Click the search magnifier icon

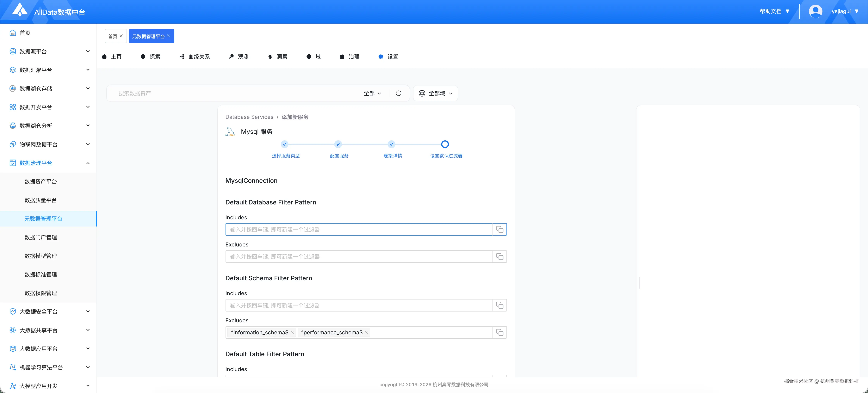[x=399, y=93]
